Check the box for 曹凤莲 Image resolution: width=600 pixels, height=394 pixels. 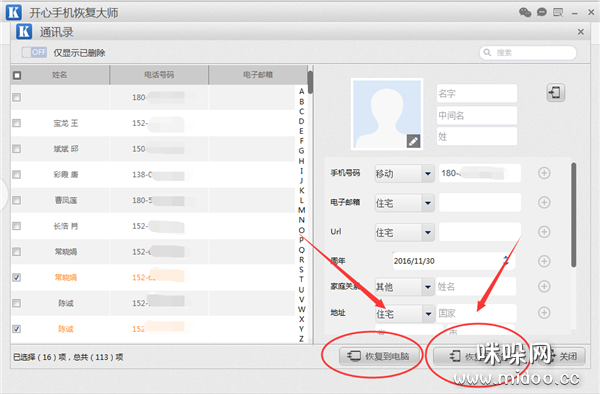click(16, 200)
